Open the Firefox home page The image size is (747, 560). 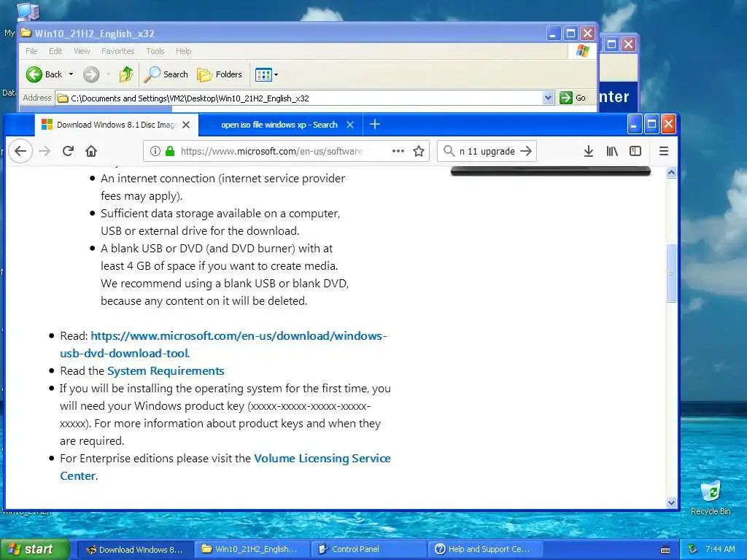click(91, 151)
